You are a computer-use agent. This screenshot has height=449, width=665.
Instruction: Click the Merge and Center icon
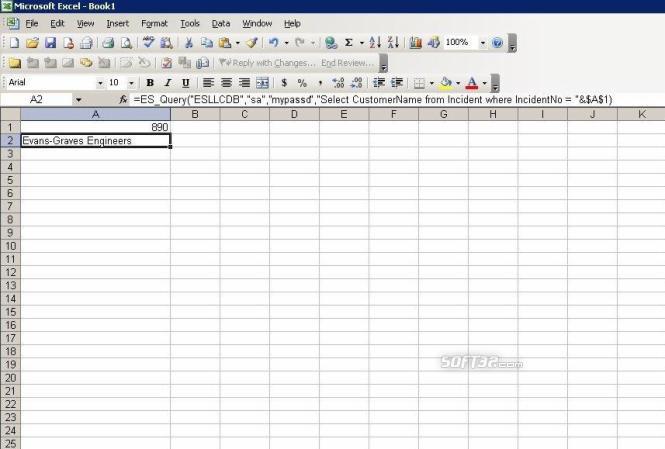(x=263, y=83)
